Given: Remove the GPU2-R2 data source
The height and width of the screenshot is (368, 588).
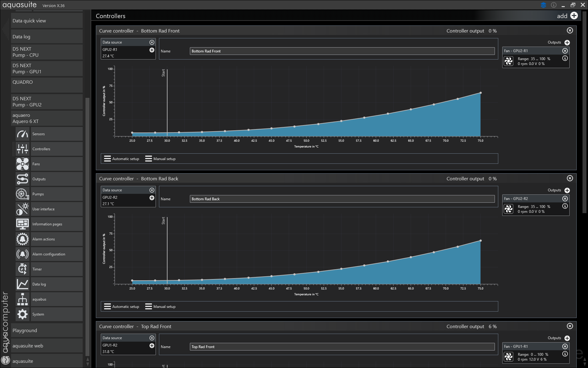Looking at the screenshot, I should [152, 190].
